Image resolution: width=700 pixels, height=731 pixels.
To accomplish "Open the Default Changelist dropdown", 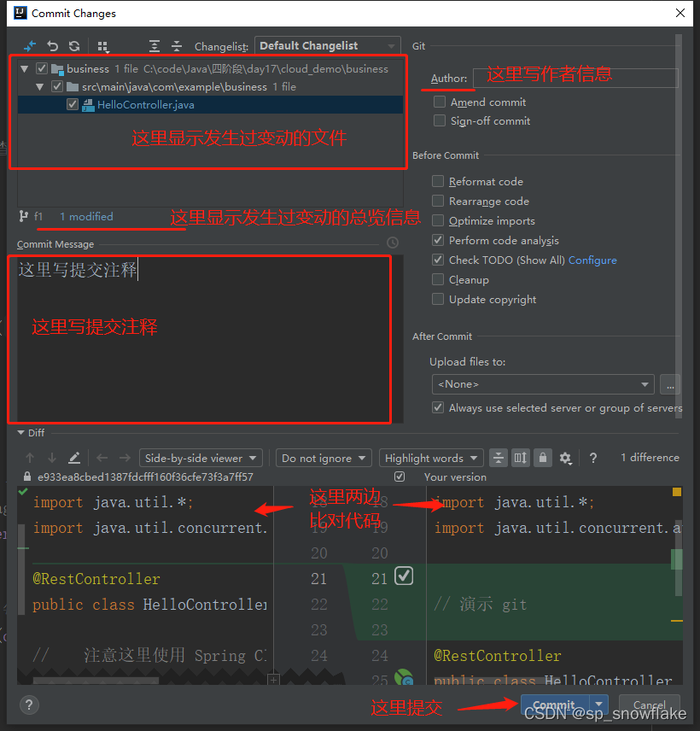I will (x=328, y=46).
